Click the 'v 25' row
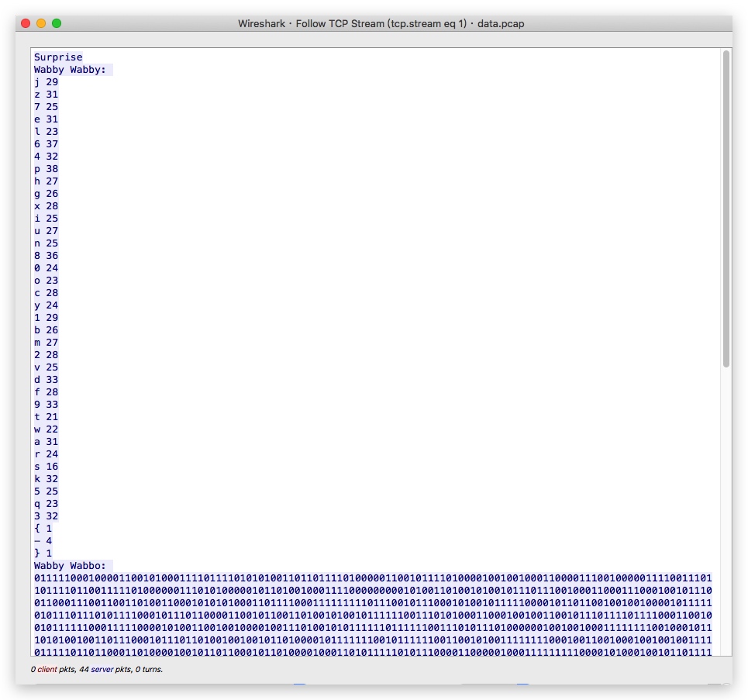The width and height of the screenshot is (748, 700). 46,367
